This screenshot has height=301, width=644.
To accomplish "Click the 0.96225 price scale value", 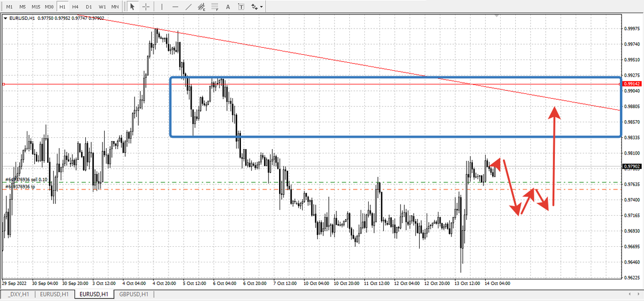I will tap(632, 278).
